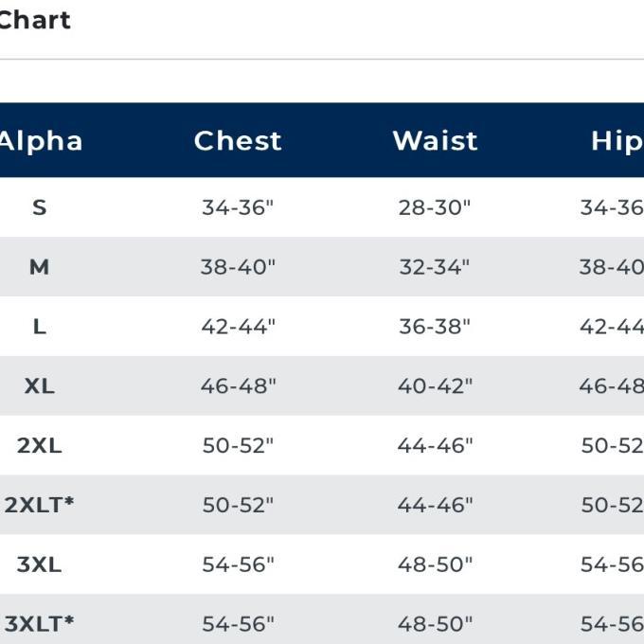This screenshot has height=644, width=644.
Task: Select the 3XL size row label
Action: click(40, 564)
